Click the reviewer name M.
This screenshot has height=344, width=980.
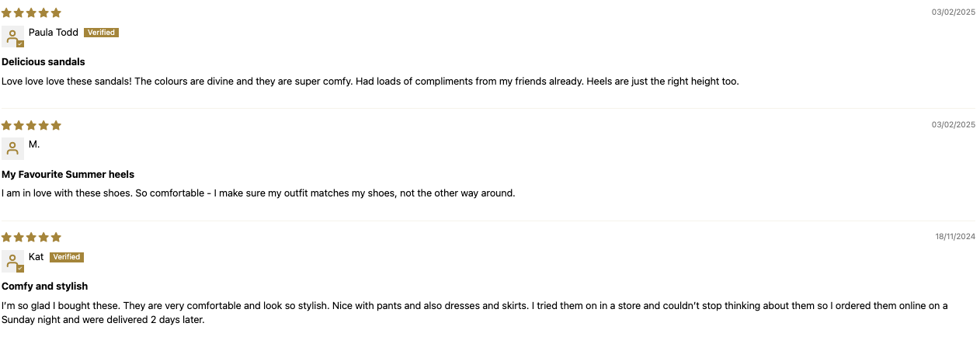coord(34,144)
